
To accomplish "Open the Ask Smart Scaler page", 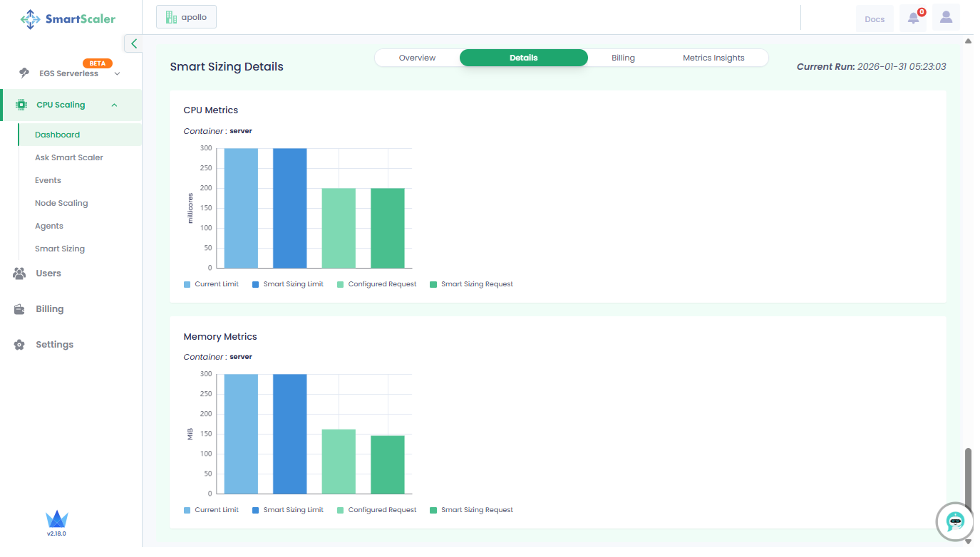I will pos(69,157).
